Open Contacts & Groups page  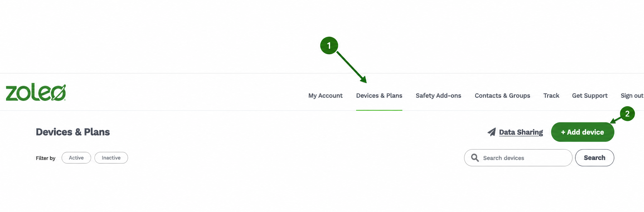(x=502, y=95)
